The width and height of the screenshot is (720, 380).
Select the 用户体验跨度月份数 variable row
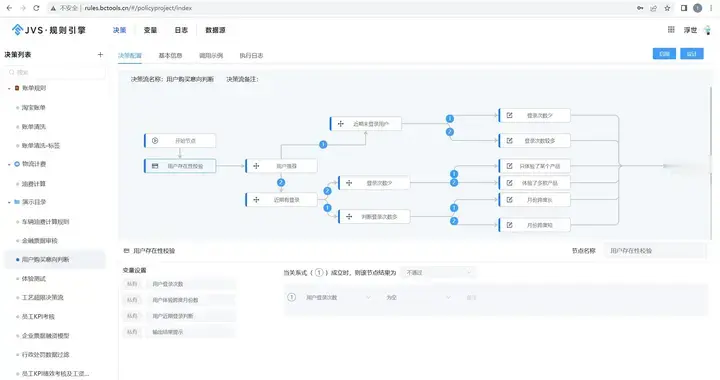179,300
